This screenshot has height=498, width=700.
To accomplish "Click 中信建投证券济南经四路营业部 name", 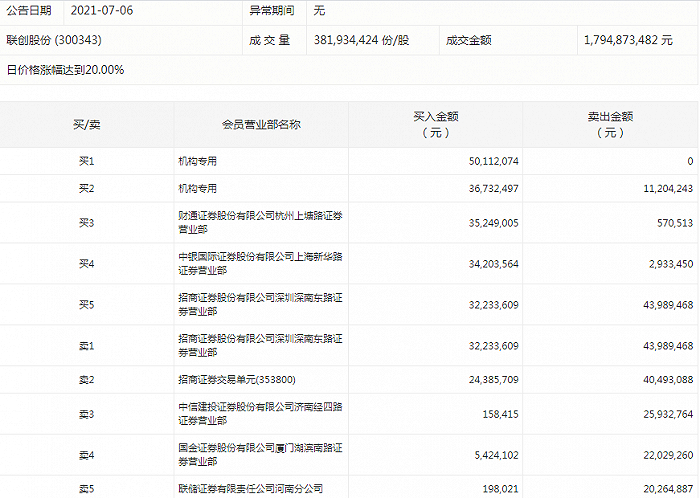I will 260,414.
